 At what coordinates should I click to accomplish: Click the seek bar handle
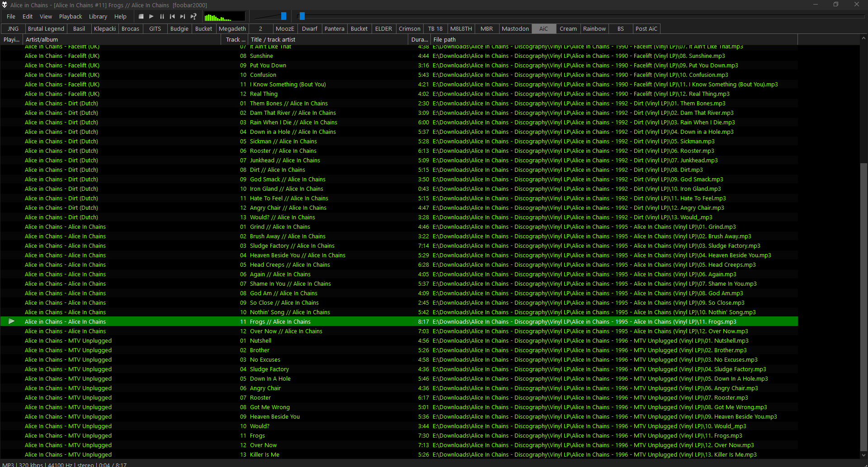[x=302, y=16]
